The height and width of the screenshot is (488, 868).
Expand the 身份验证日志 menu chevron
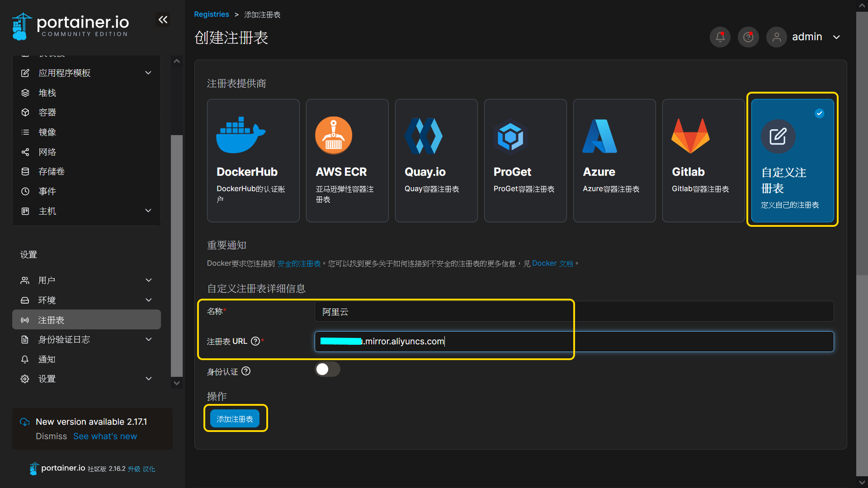click(149, 339)
